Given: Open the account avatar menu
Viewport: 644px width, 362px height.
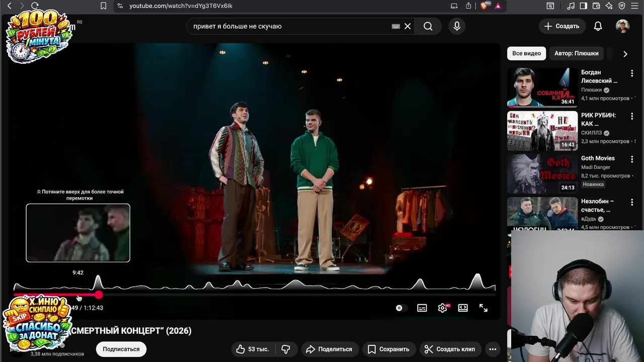Looking at the screenshot, I should [622, 26].
